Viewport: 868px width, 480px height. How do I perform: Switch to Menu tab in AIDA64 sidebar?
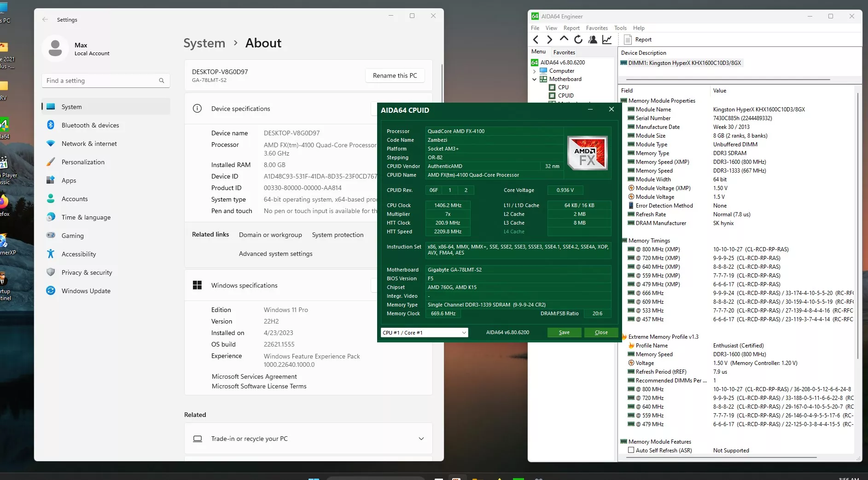538,52
